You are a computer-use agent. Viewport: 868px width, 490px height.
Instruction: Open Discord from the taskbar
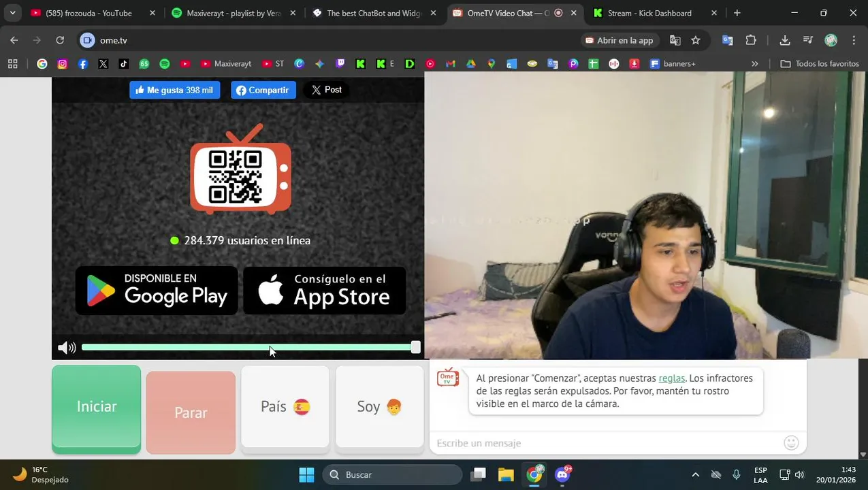563,474
